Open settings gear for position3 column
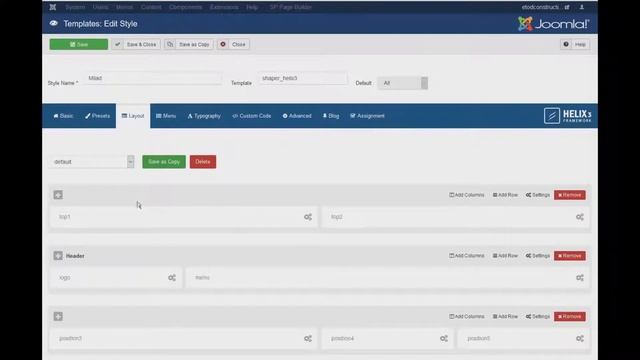The image size is (640, 360). 308,339
